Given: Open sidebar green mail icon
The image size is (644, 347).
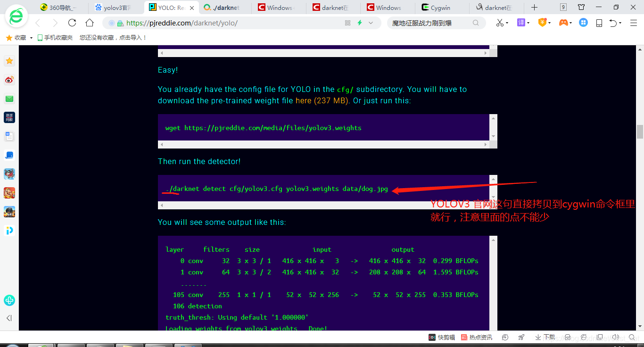Looking at the screenshot, I should click(x=9, y=99).
